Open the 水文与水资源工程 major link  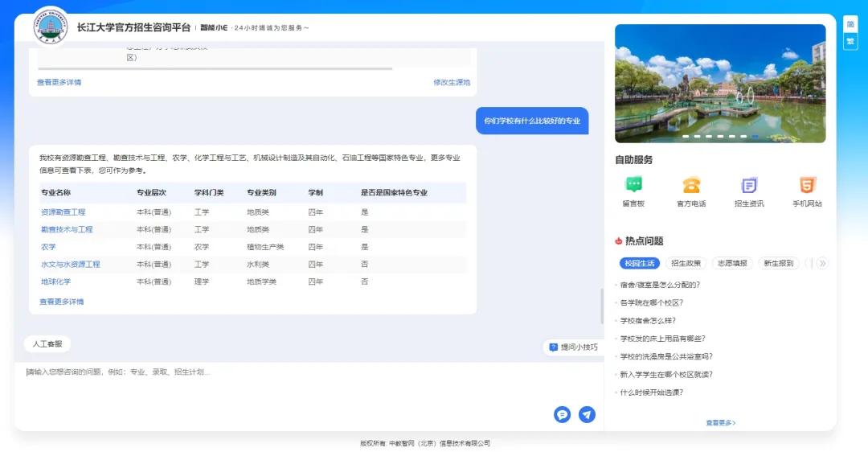(70, 265)
